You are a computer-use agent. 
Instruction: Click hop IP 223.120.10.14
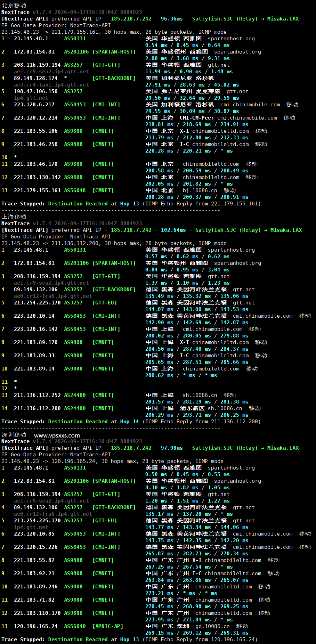click(x=34, y=316)
